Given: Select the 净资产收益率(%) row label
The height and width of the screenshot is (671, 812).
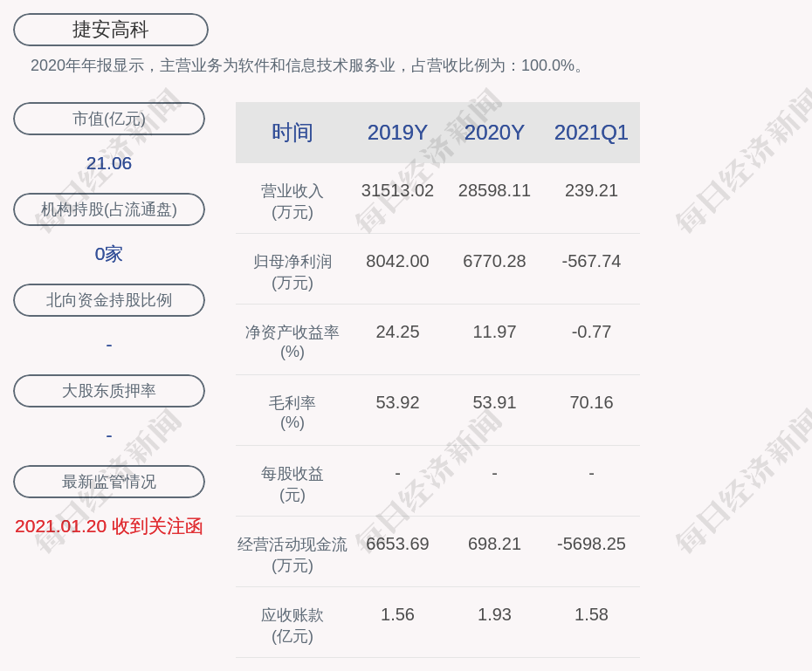Looking at the screenshot, I should (x=292, y=342).
